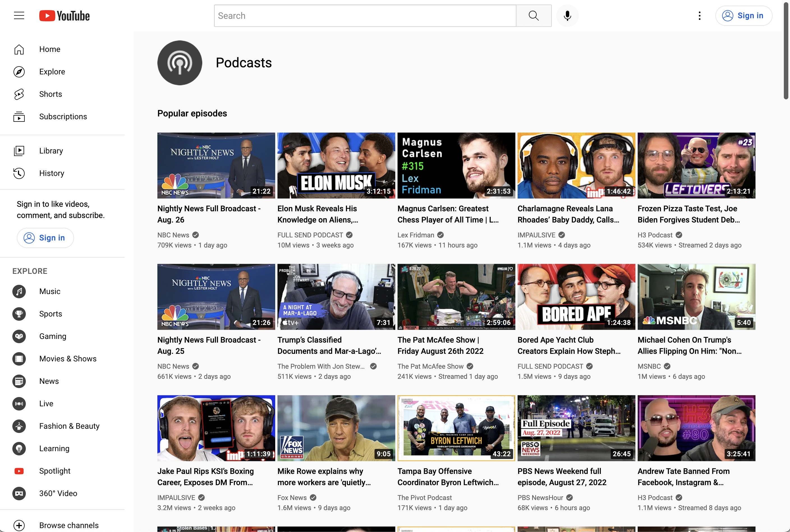Open The Pat McAfee Show channel link
This screenshot has width=790, height=532.
coord(430,366)
